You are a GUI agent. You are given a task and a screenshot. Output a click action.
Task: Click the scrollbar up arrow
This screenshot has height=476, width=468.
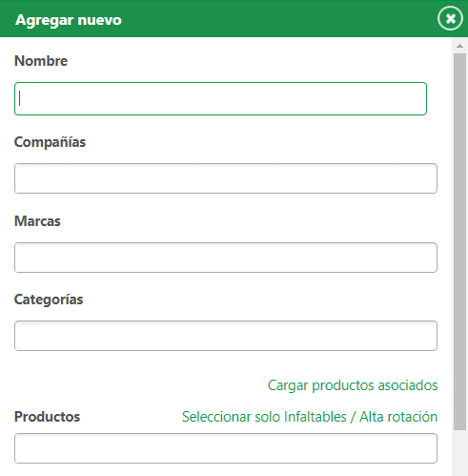459,46
